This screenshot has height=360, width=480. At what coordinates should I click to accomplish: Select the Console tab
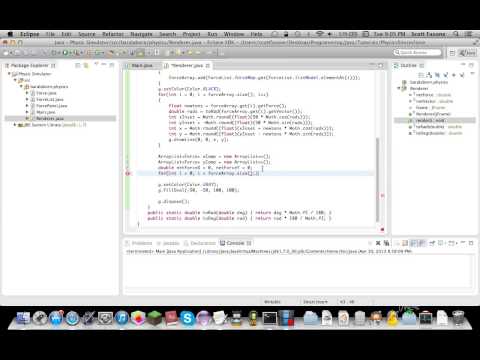tap(235, 243)
